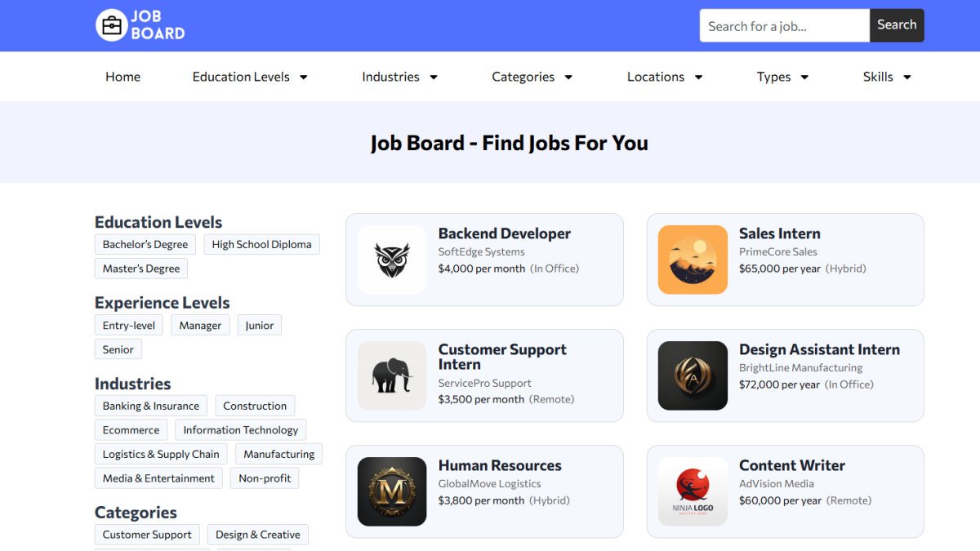
Task: Open the Types menu item
Action: pyautogui.click(x=782, y=76)
